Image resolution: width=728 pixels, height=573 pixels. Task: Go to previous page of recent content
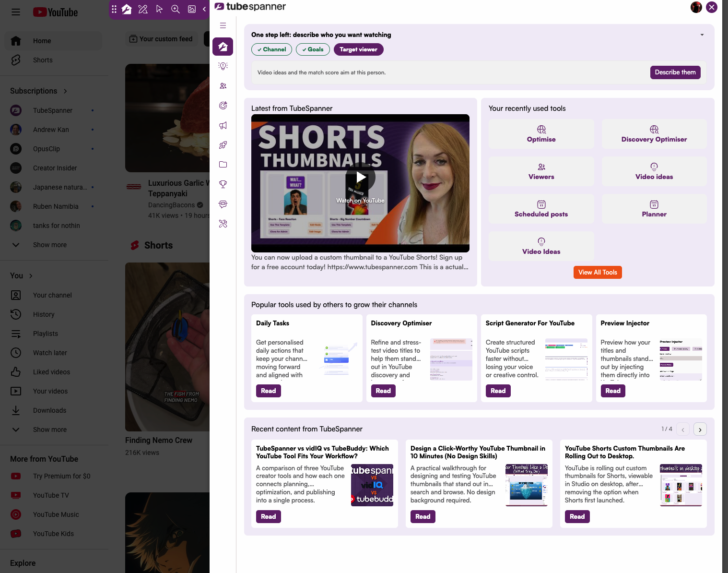[683, 429]
